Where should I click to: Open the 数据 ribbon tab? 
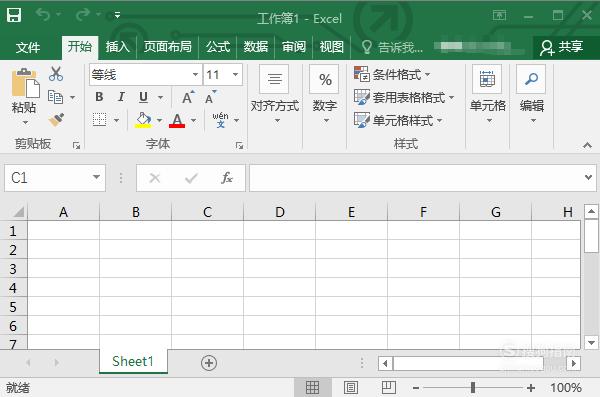pyautogui.click(x=256, y=47)
